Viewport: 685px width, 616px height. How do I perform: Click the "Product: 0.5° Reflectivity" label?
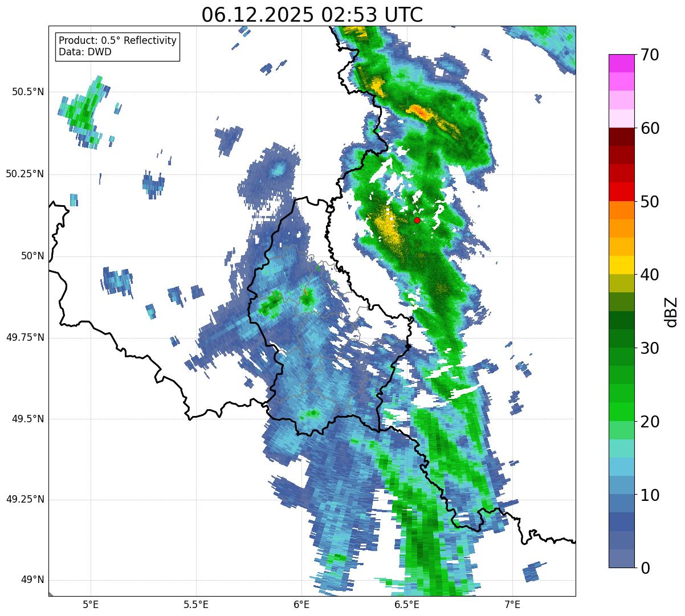coord(118,41)
